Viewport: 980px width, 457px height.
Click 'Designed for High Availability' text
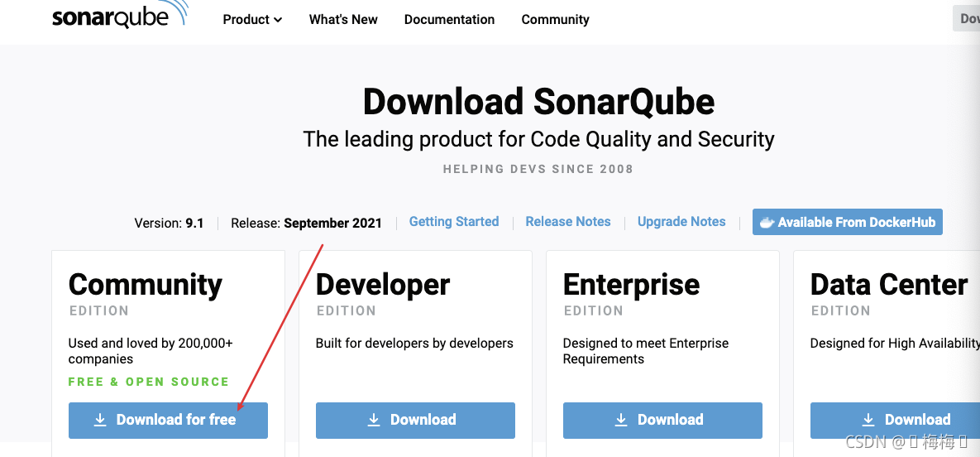tap(895, 343)
